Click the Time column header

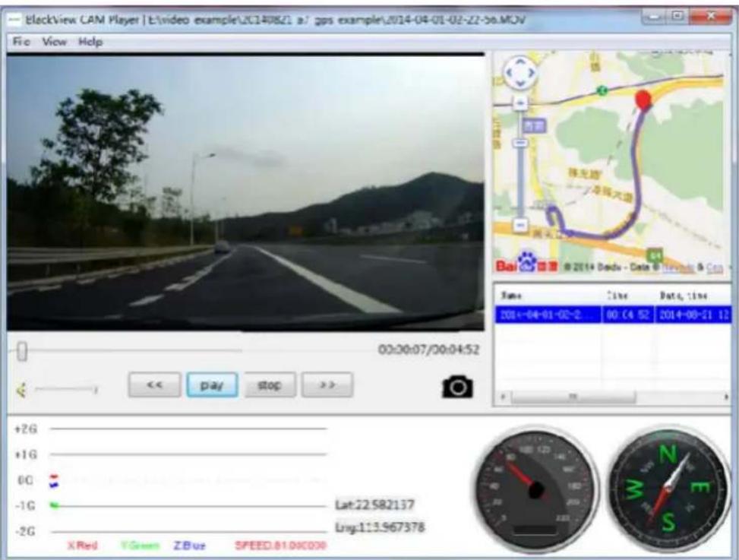coord(617,296)
